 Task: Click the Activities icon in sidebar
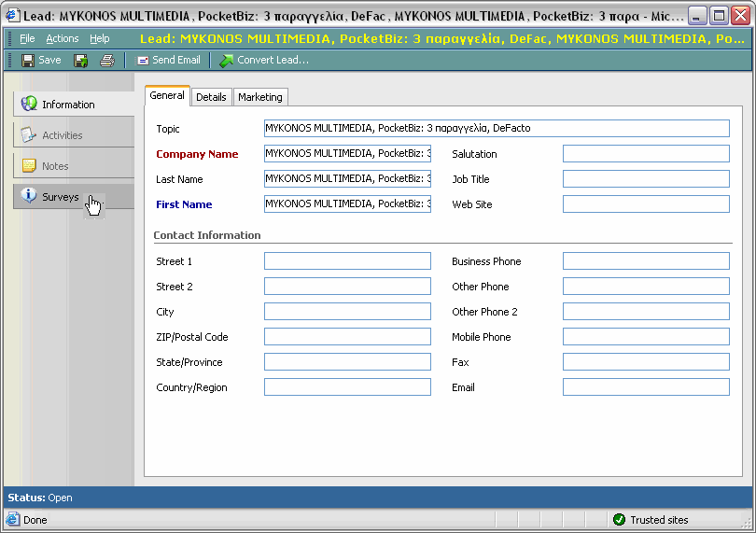(x=28, y=134)
